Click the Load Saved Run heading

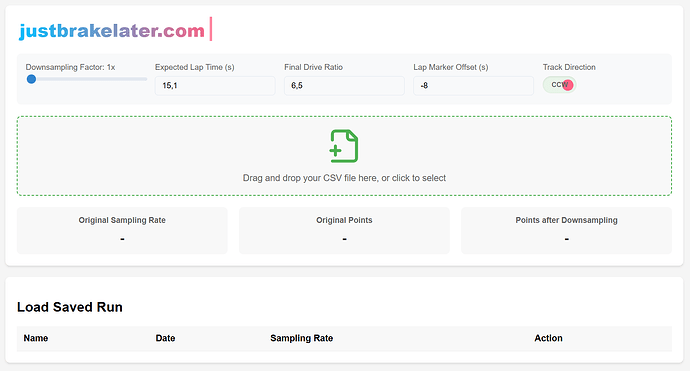click(x=70, y=307)
